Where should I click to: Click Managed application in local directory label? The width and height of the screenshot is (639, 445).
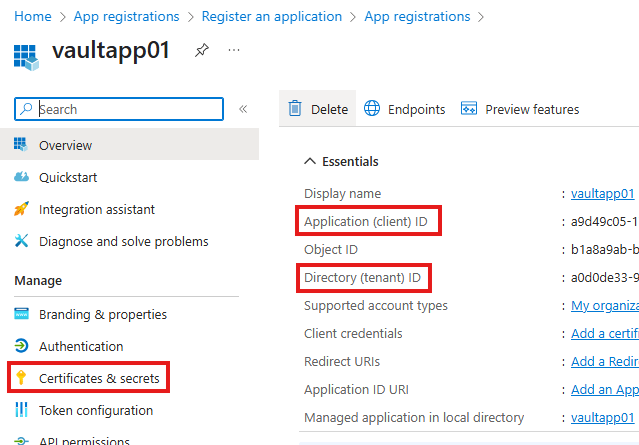tap(414, 418)
